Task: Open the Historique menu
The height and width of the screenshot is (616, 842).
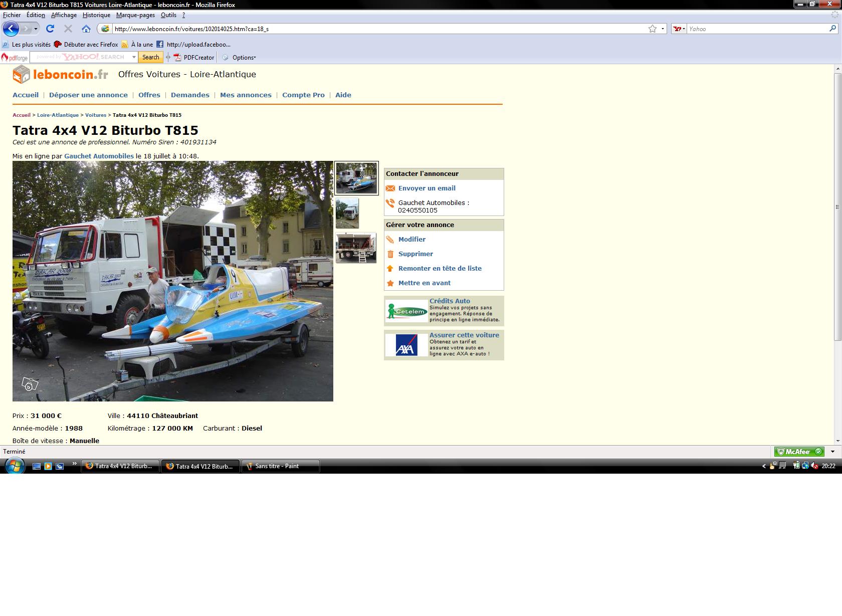Action: (96, 15)
